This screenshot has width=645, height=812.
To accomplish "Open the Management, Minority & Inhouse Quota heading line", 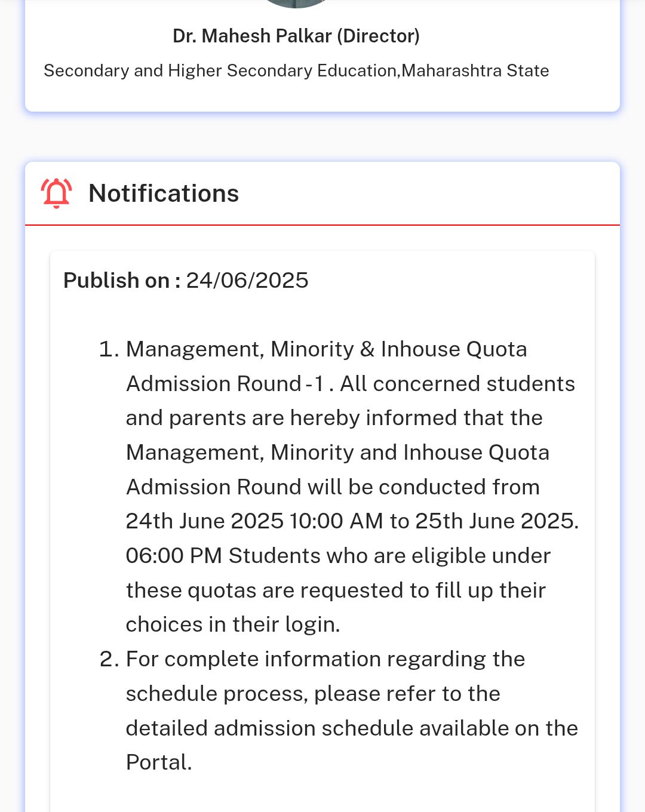I will coord(326,349).
